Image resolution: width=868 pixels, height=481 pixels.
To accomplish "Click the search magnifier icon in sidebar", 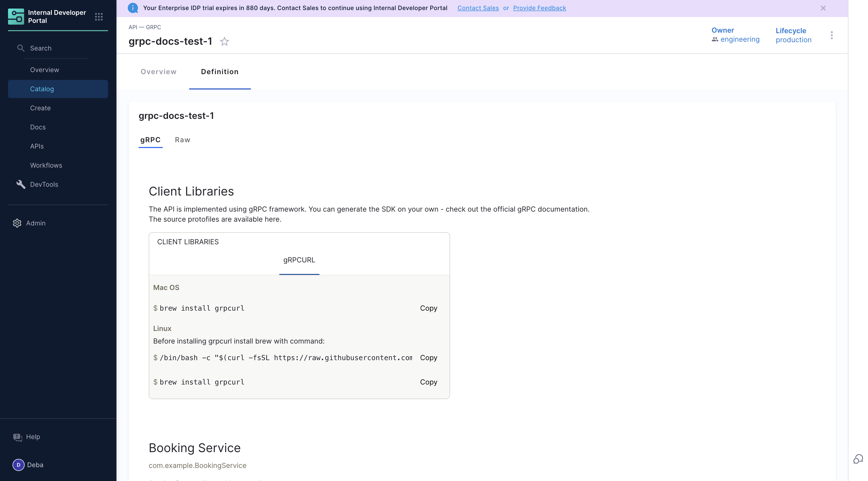I will 21,48.
